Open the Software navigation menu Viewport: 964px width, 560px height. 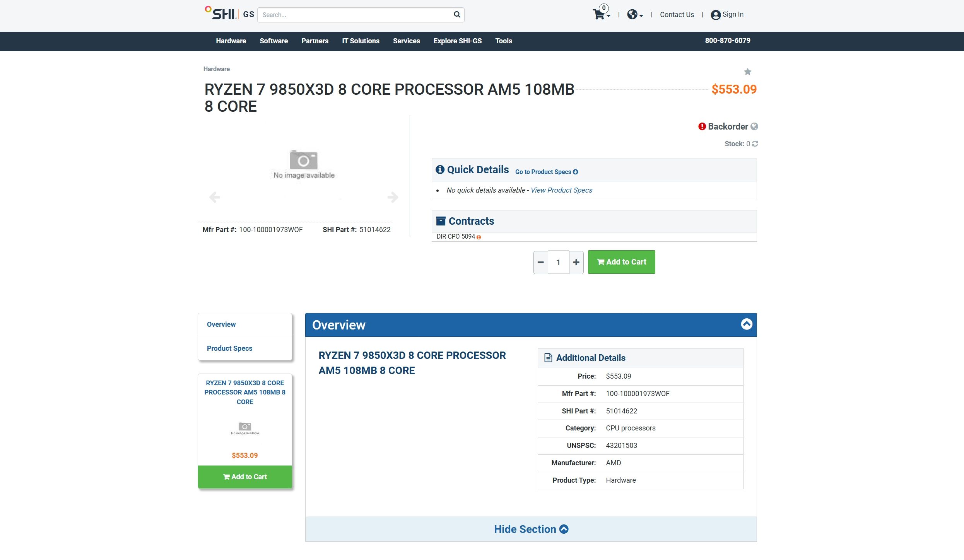point(273,41)
